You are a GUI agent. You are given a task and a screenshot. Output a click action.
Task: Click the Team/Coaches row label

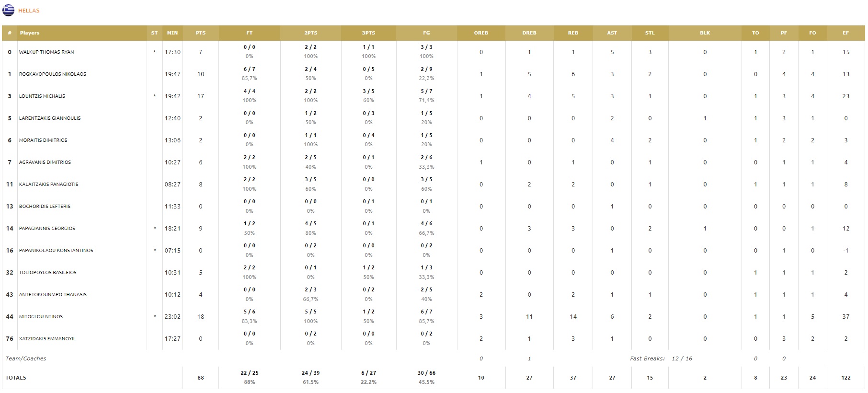coord(26,358)
